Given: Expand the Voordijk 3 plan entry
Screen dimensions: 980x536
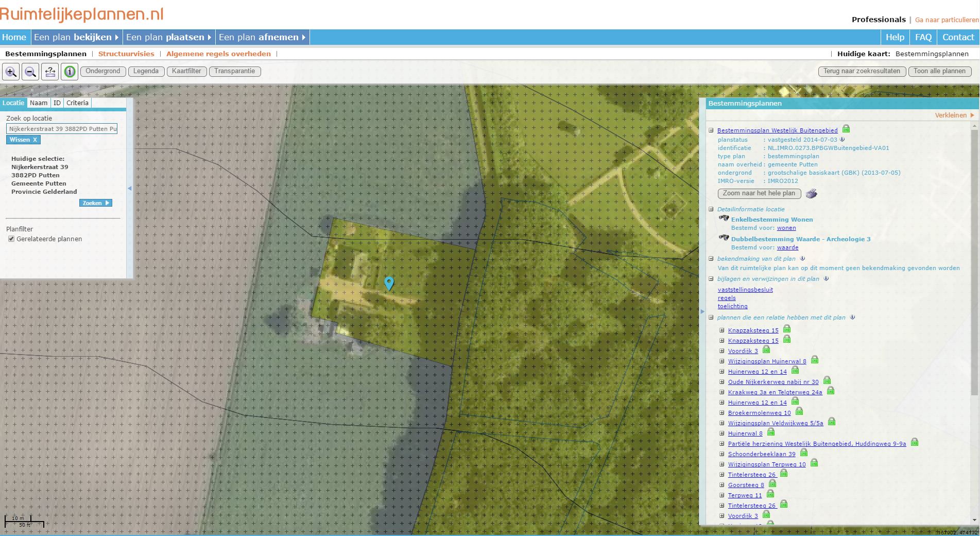Looking at the screenshot, I should [722, 351].
